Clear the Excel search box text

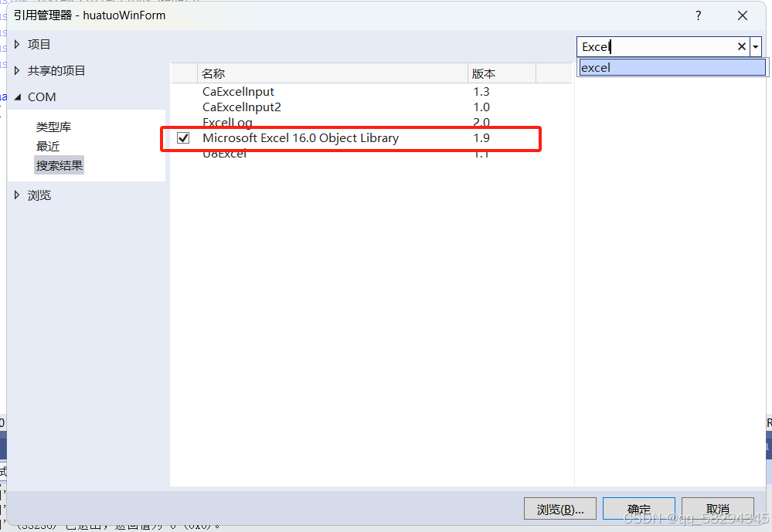pyautogui.click(x=741, y=46)
